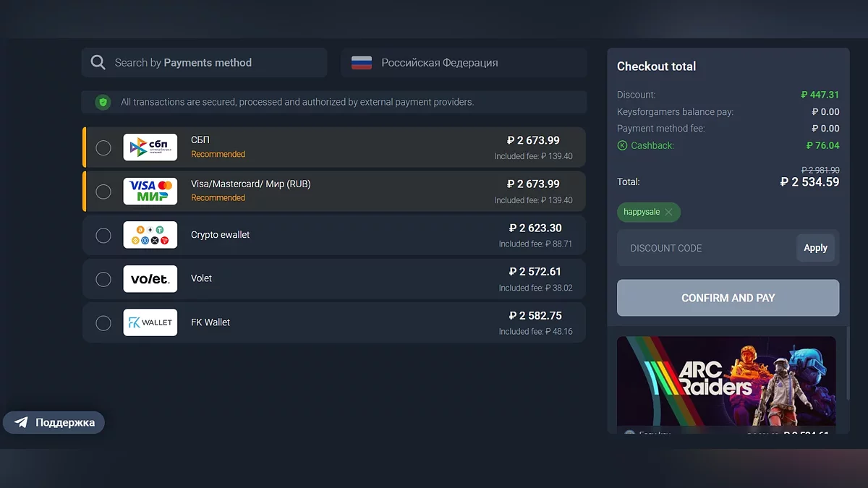868x488 pixels.
Task: Click the green security shield icon
Action: tap(103, 102)
